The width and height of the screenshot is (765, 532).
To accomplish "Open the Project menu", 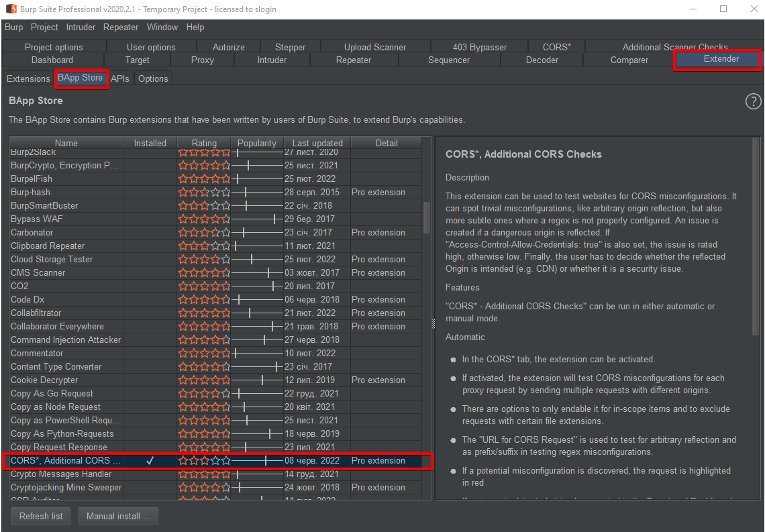I will coord(44,28).
